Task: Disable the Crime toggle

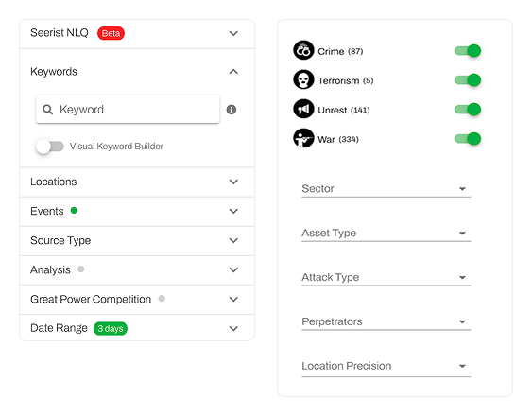Action: (x=468, y=51)
